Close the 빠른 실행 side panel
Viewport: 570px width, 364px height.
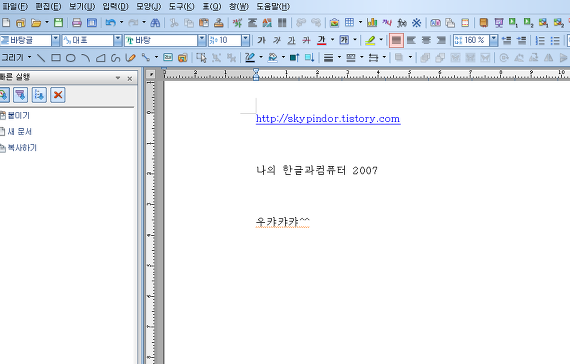pos(130,78)
